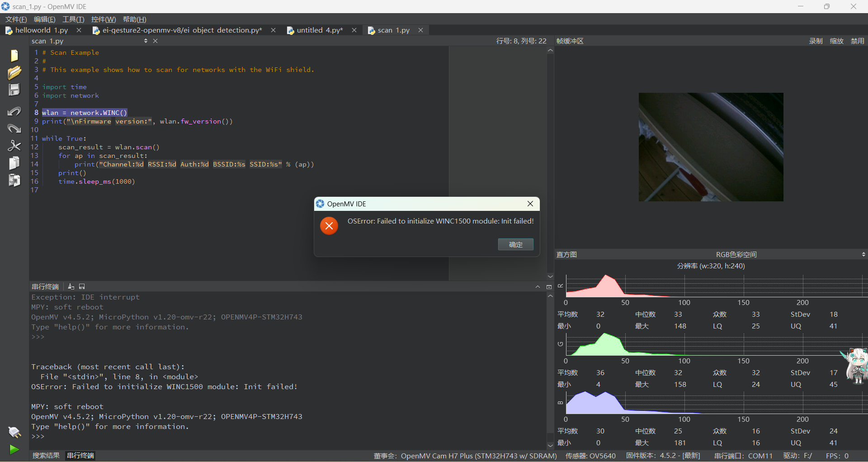
Task: Click the 串行终端 bottom tab
Action: tap(80, 456)
